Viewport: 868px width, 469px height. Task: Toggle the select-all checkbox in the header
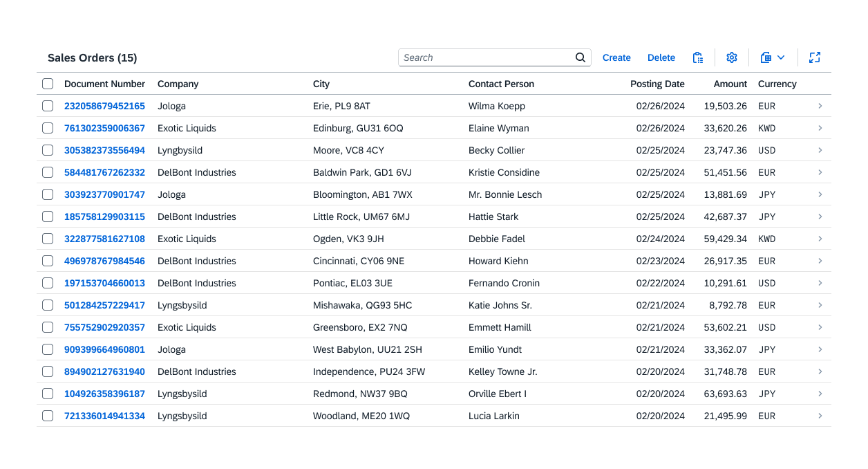click(x=47, y=83)
